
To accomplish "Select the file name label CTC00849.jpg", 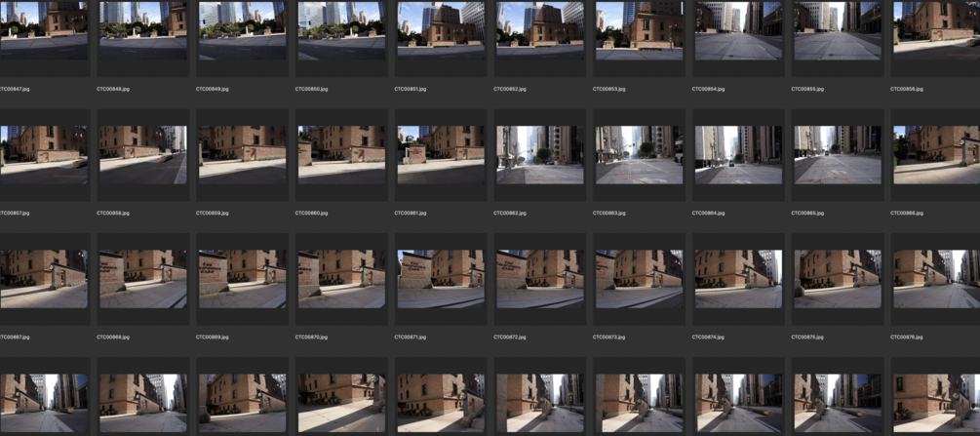I will point(213,89).
